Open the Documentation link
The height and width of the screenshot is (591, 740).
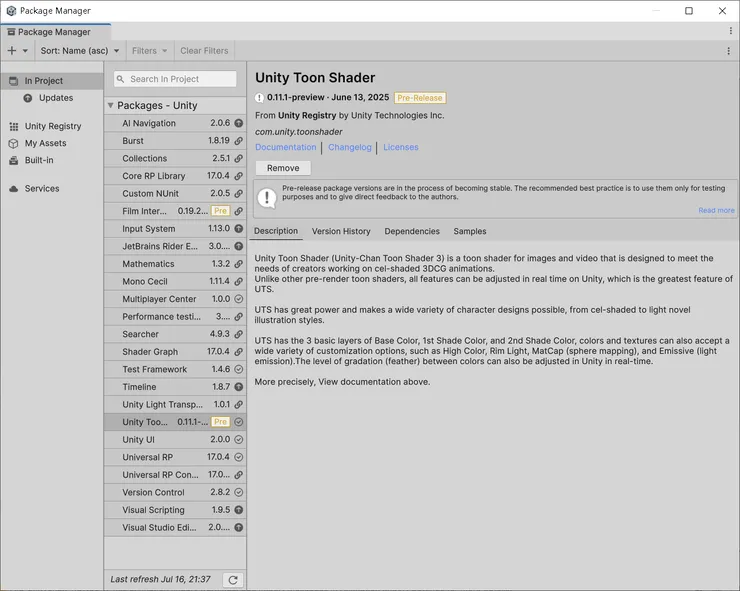point(286,147)
